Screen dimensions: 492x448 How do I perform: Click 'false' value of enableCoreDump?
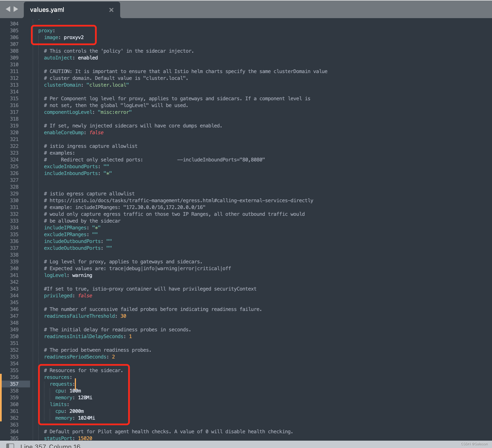[96, 133]
